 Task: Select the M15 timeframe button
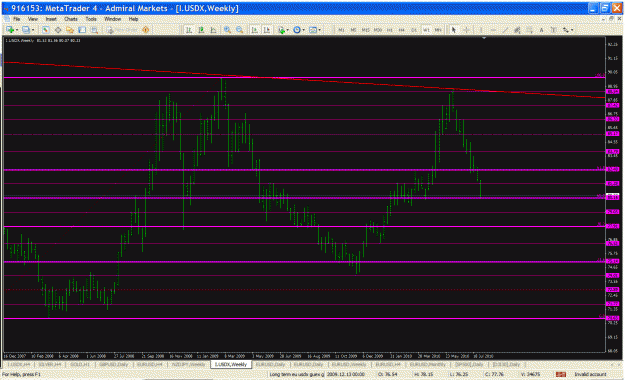point(366,30)
